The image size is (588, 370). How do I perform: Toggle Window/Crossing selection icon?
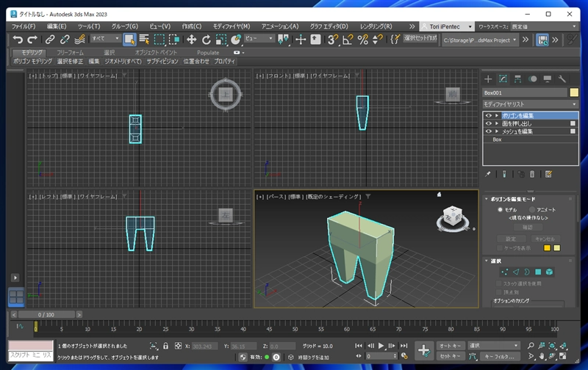point(174,40)
